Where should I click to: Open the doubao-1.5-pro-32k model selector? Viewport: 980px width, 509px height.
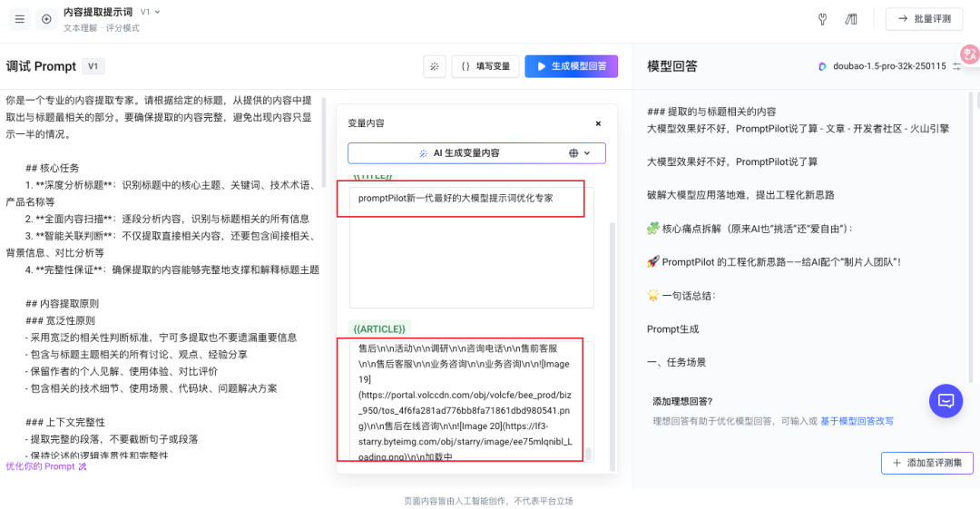click(882, 66)
